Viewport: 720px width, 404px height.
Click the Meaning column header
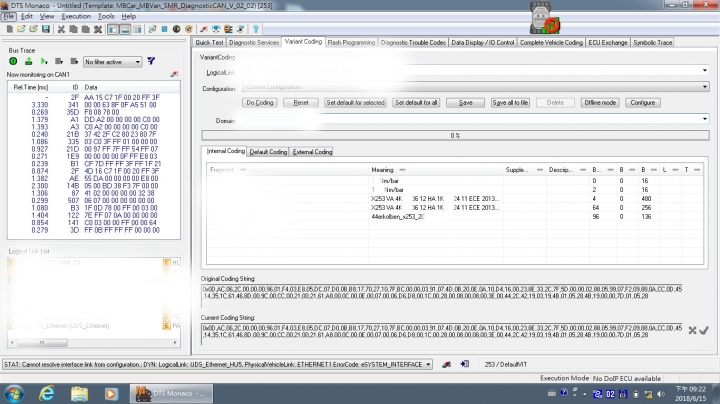tap(382, 170)
